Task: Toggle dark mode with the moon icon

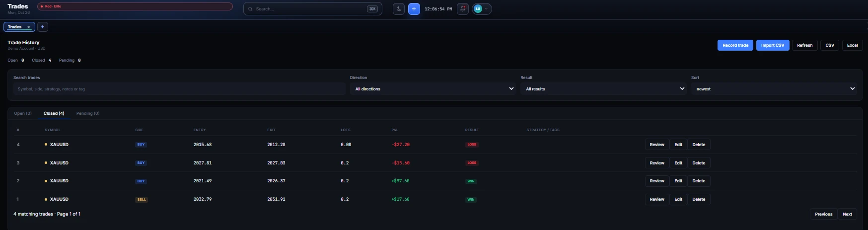Action: pyautogui.click(x=398, y=9)
